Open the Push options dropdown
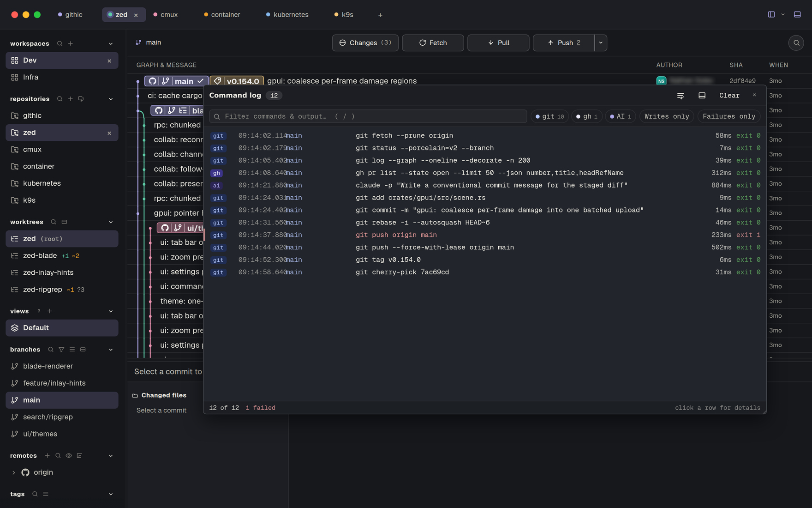The height and width of the screenshot is (508, 812). (601, 43)
